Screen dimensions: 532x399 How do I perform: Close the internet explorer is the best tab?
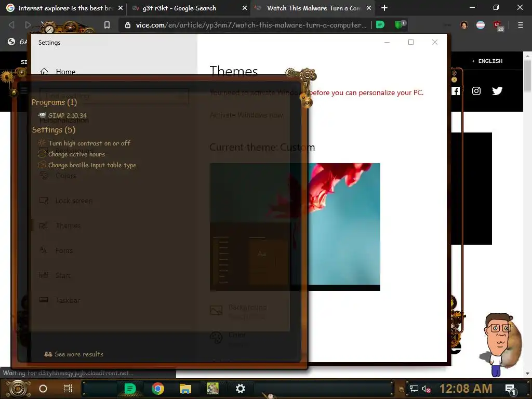(121, 8)
